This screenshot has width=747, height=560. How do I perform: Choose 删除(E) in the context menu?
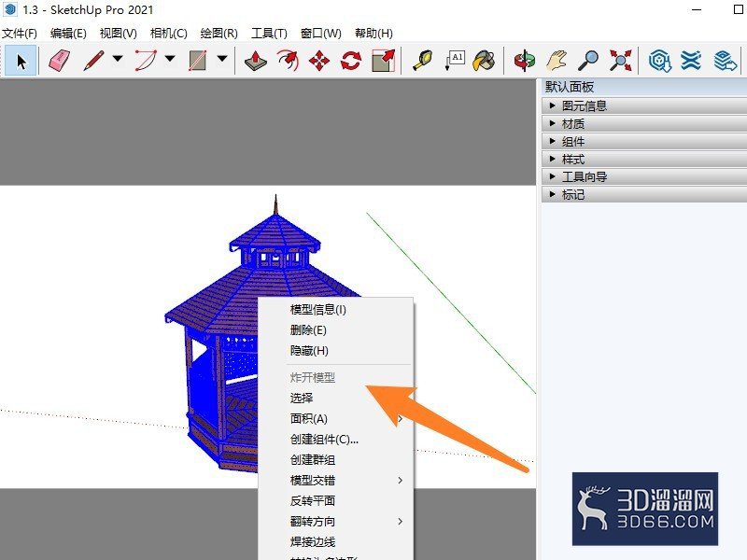click(336, 330)
